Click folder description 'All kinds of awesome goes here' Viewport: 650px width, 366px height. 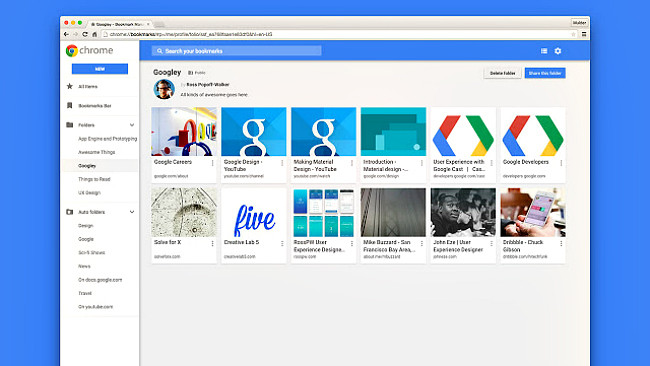(214, 95)
